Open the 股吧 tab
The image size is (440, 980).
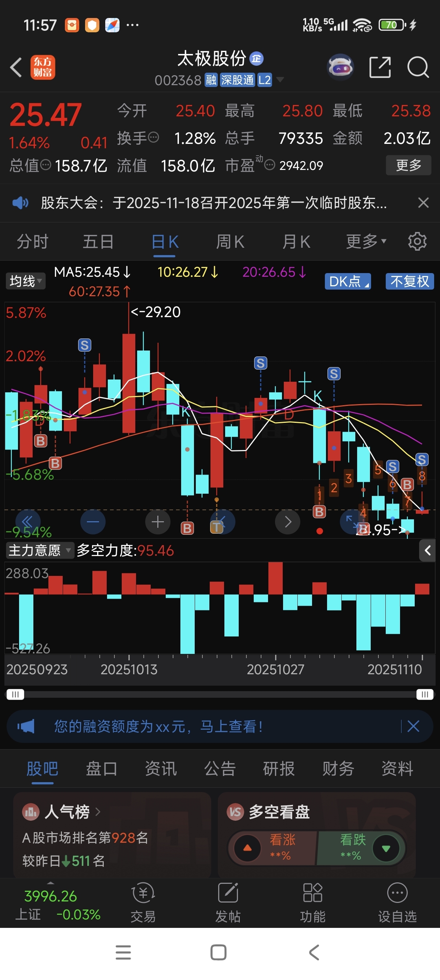click(42, 769)
